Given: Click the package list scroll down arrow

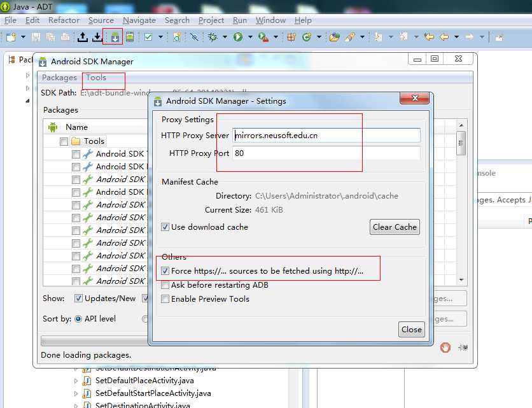Looking at the screenshot, I should [461, 279].
